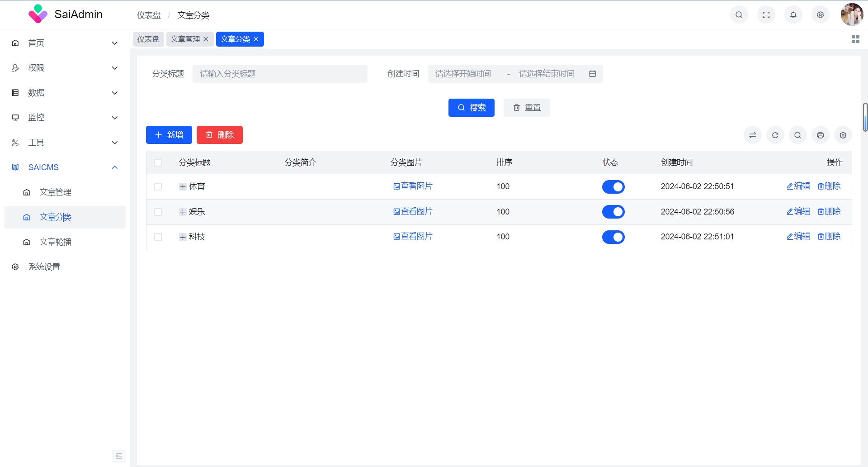868x467 pixels.
Task: Open the tab grid menu icon
Action: point(855,39)
